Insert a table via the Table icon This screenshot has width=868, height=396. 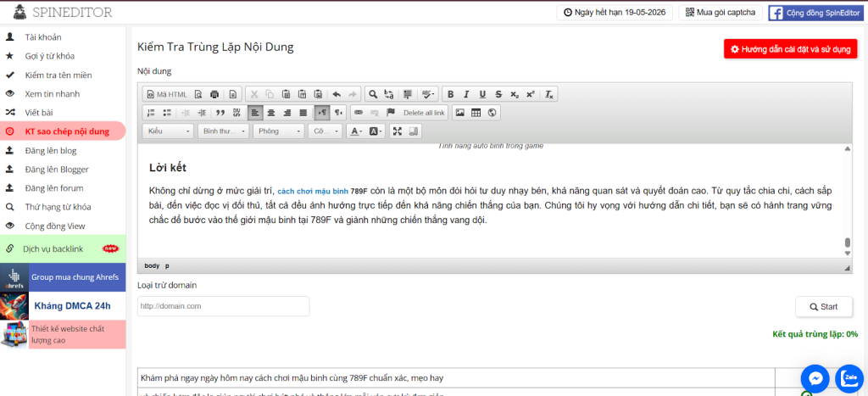click(x=476, y=112)
